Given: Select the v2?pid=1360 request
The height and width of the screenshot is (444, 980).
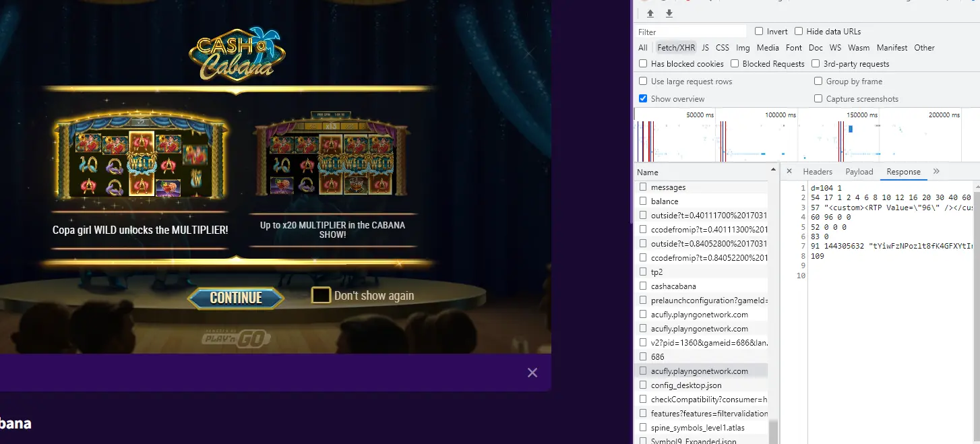Looking at the screenshot, I should coord(702,343).
